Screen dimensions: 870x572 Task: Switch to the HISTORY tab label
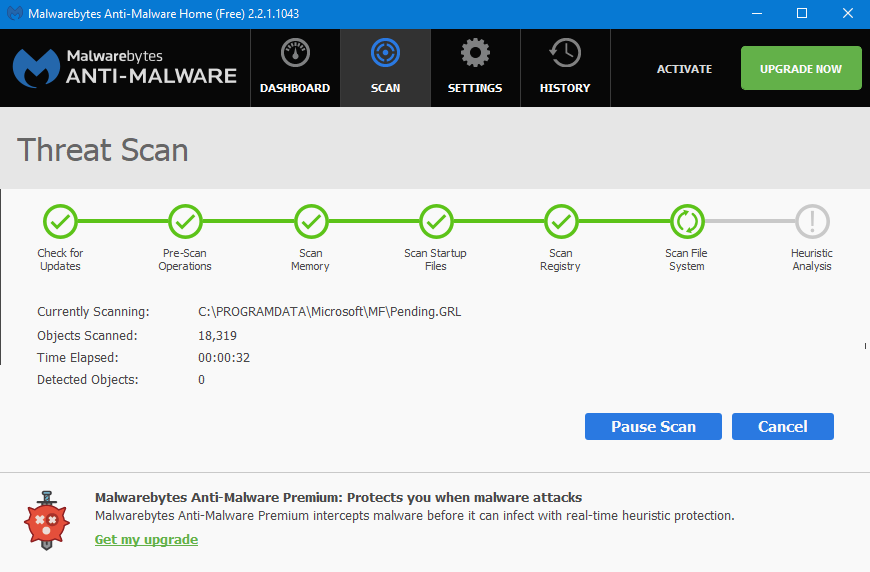tap(565, 88)
